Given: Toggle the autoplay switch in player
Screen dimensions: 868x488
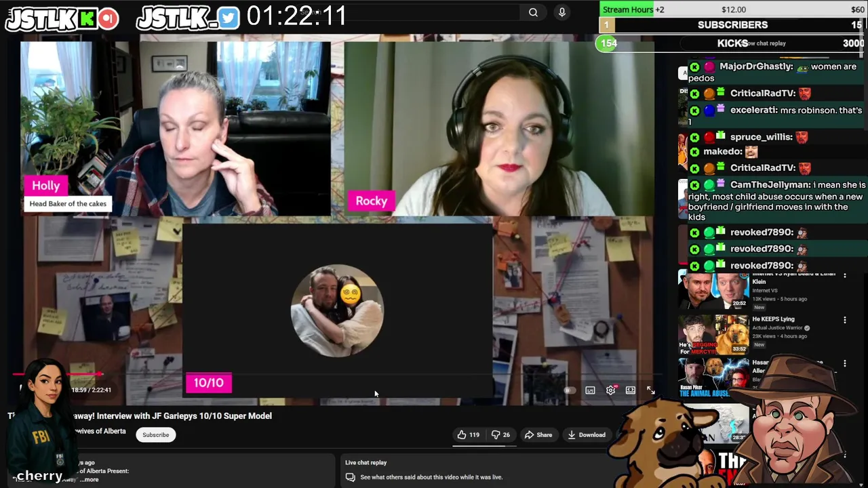Looking at the screenshot, I should point(570,390).
